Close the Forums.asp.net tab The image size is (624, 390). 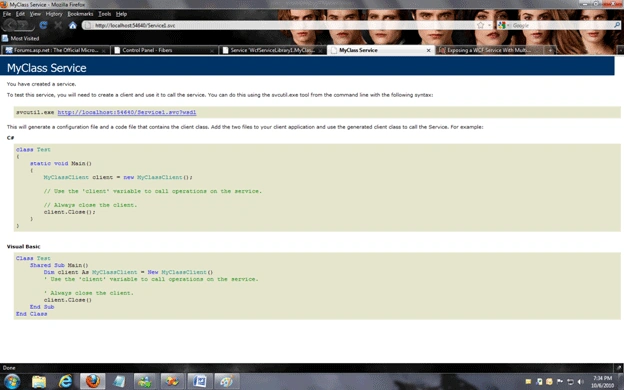[103, 51]
